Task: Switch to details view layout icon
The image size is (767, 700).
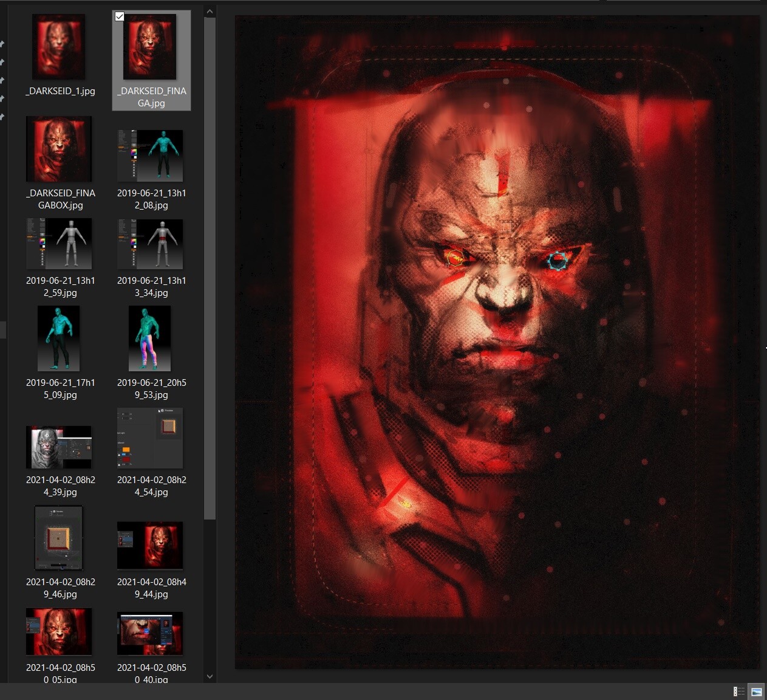Action: (739, 691)
